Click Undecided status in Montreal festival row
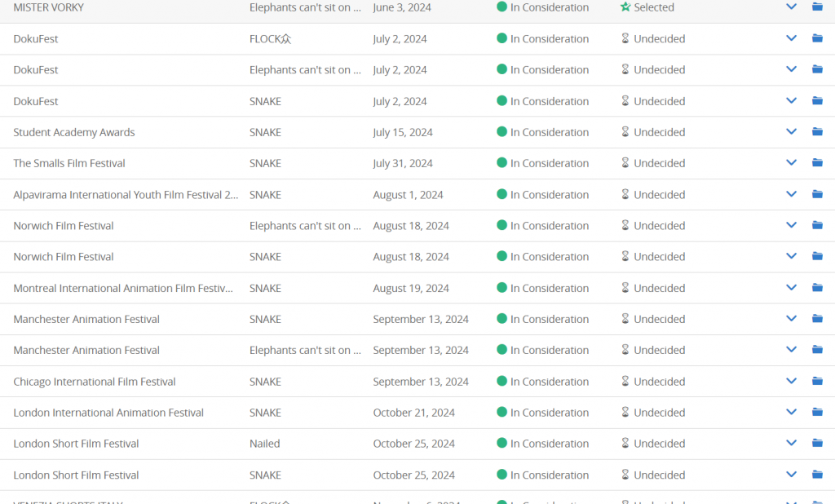 coord(659,288)
